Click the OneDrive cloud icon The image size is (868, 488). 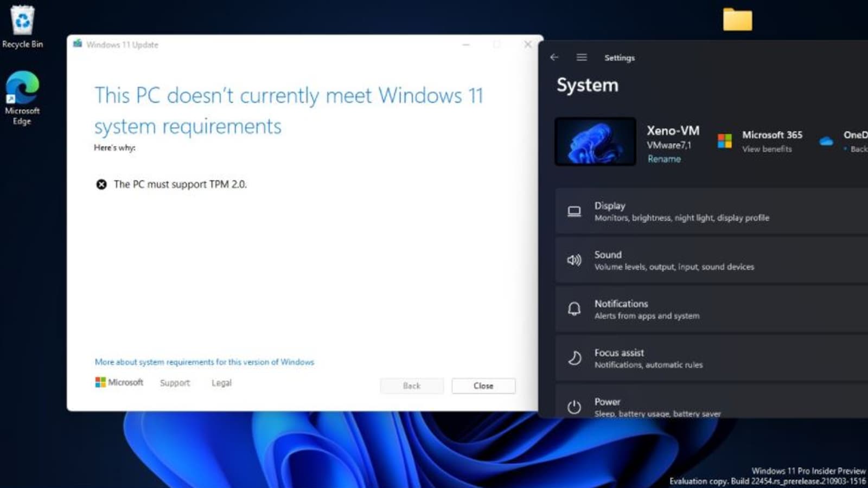pos(826,141)
